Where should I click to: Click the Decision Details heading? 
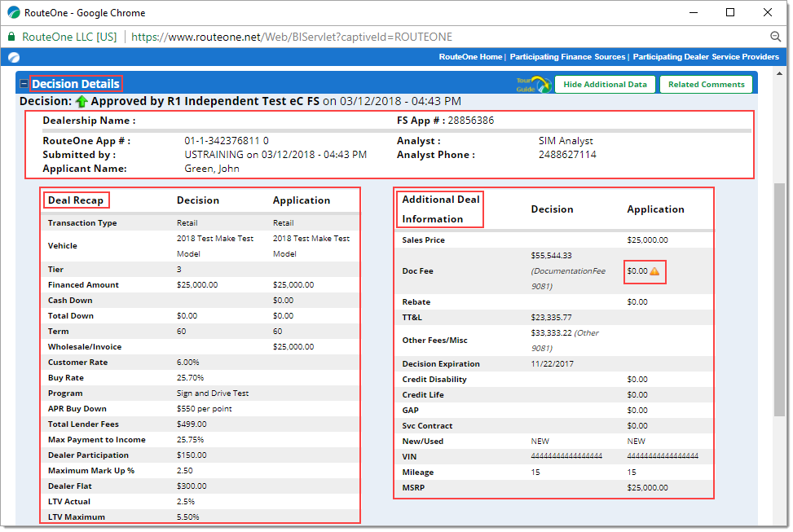tap(76, 84)
